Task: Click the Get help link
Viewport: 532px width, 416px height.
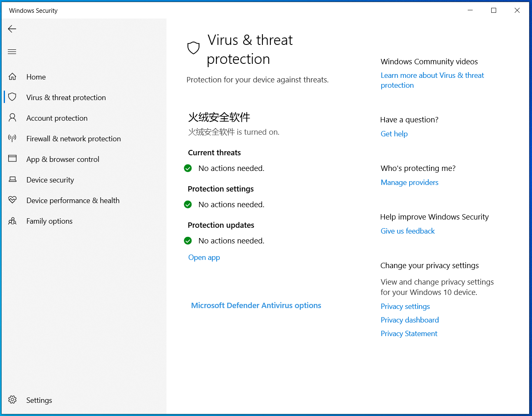Action: pos(394,134)
